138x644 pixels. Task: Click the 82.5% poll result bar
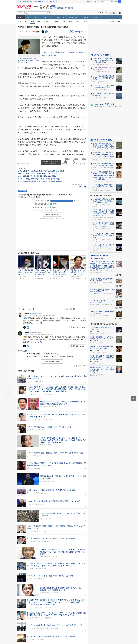pos(62,200)
